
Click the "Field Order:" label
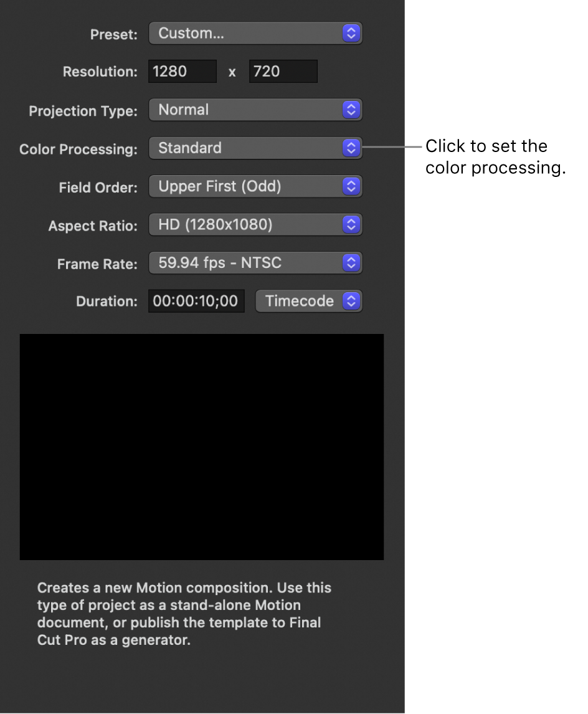(x=98, y=188)
